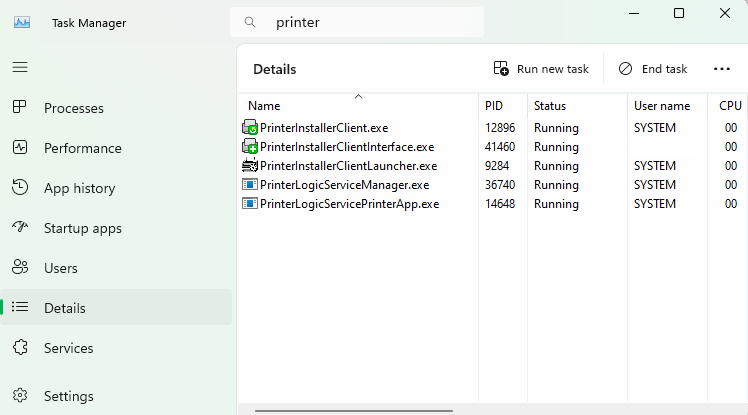This screenshot has height=415, width=748.
Task: Go to the Users label in the sidebar
Action: [61, 268]
